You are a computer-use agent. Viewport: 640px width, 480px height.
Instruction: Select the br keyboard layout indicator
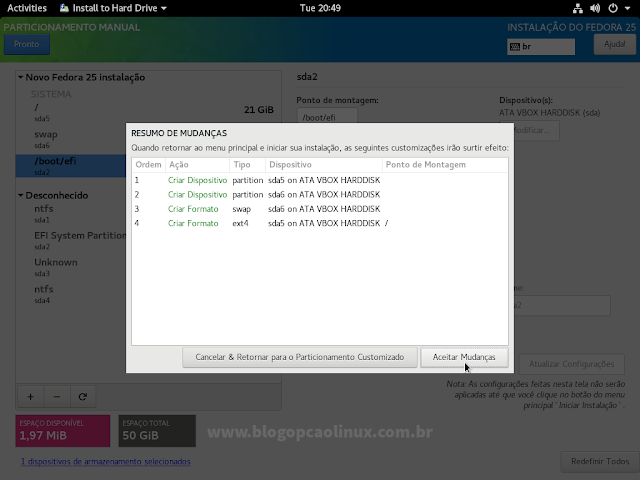[x=541, y=47]
